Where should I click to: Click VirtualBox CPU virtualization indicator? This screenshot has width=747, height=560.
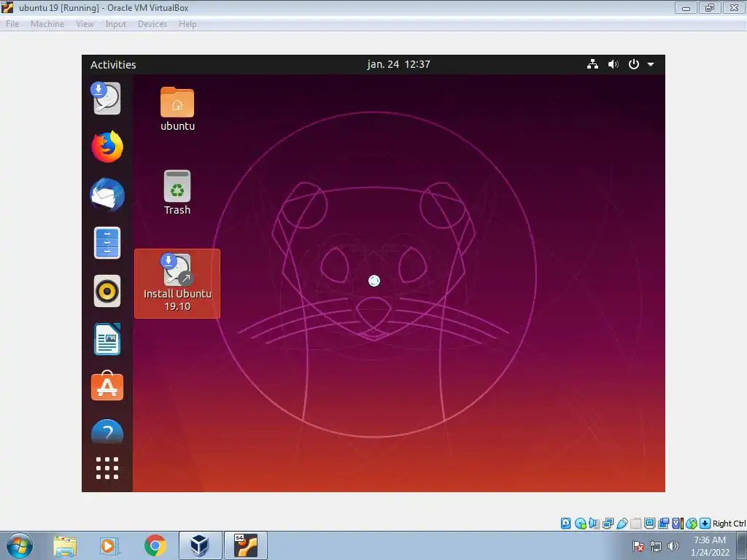coord(678,524)
